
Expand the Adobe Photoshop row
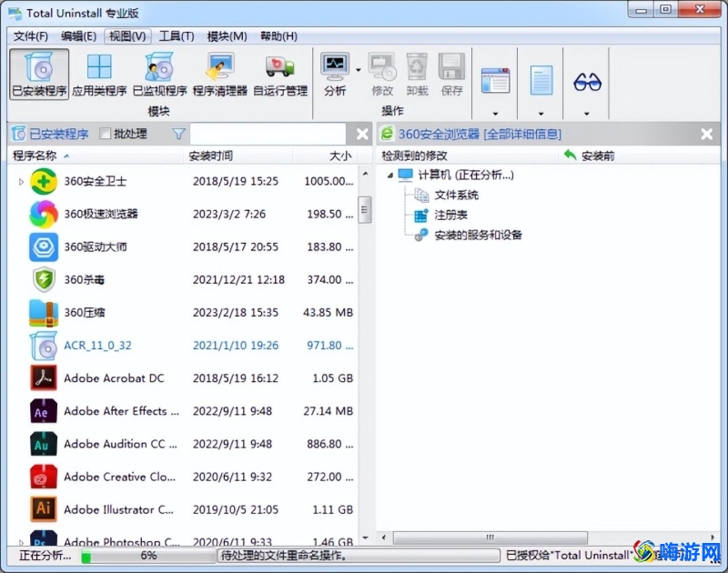[21, 542]
